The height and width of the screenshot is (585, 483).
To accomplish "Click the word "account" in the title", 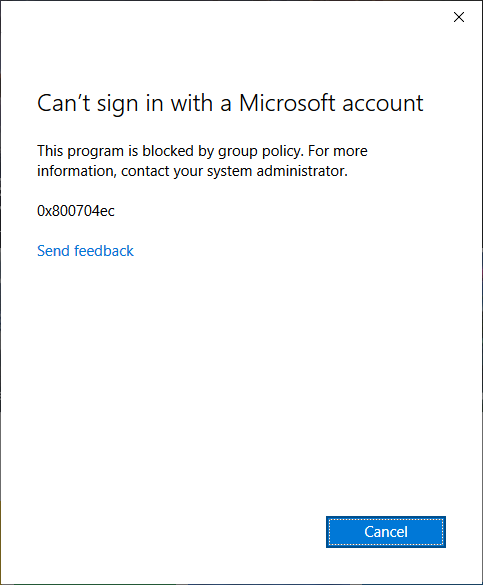I will (x=383, y=104).
